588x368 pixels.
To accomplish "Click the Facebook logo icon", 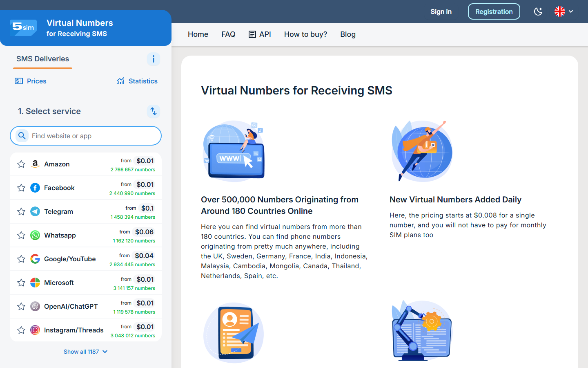I will pyautogui.click(x=35, y=188).
